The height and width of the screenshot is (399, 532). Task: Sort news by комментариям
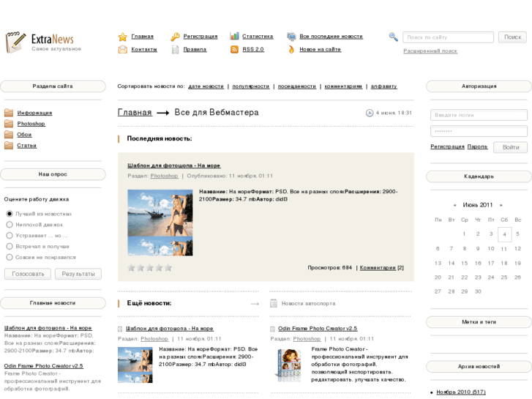(343, 86)
